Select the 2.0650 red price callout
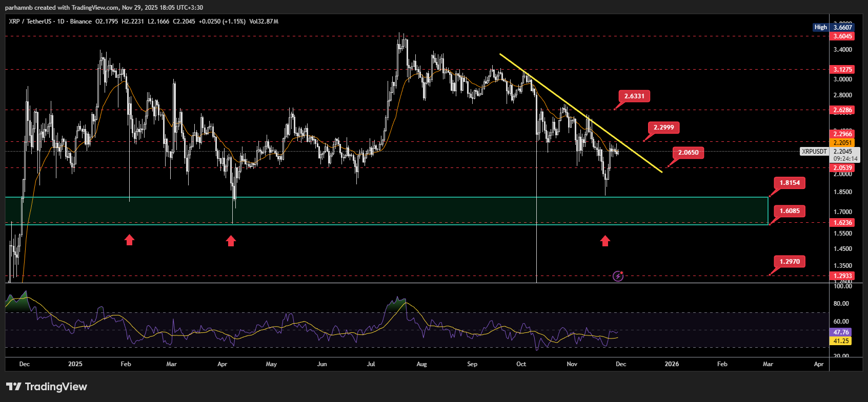The image size is (868, 402). pos(688,153)
